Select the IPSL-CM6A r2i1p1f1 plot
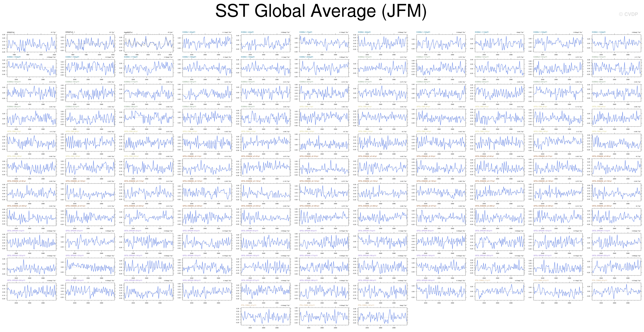 pyautogui.click(x=558, y=291)
